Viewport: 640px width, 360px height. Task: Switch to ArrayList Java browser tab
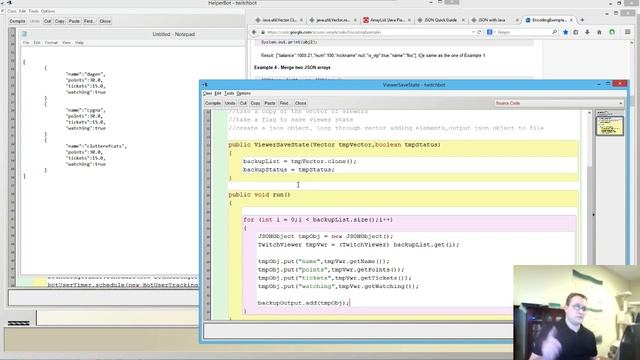(387, 20)
